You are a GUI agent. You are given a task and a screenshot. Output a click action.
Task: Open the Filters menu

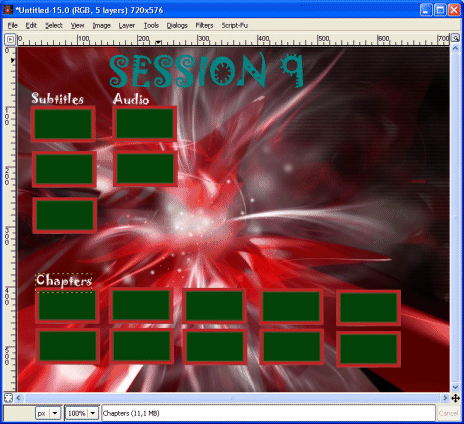[204, 25]
